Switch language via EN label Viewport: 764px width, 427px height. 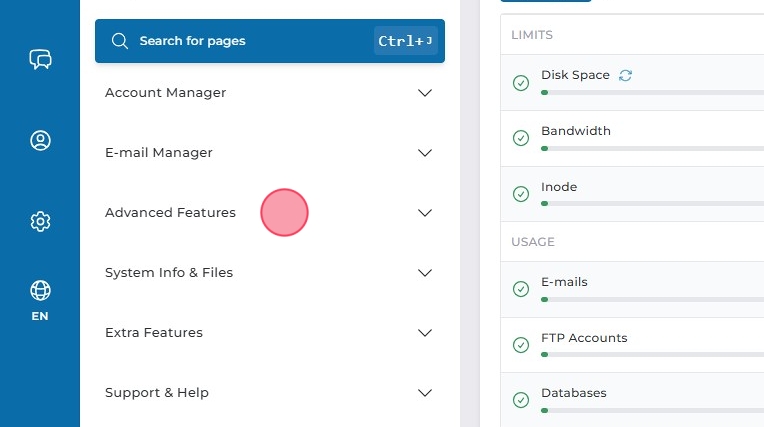tap(40, 316)
